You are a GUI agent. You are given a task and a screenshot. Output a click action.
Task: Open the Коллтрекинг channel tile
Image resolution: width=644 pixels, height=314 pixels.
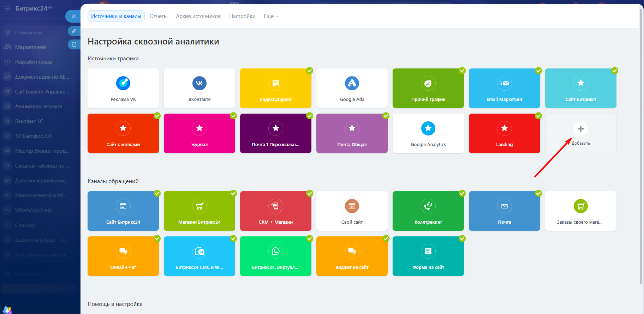428,211
